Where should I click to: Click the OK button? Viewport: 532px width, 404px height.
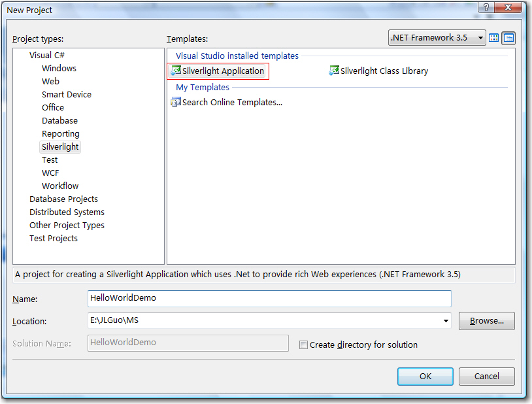click(x=425, y=376)
